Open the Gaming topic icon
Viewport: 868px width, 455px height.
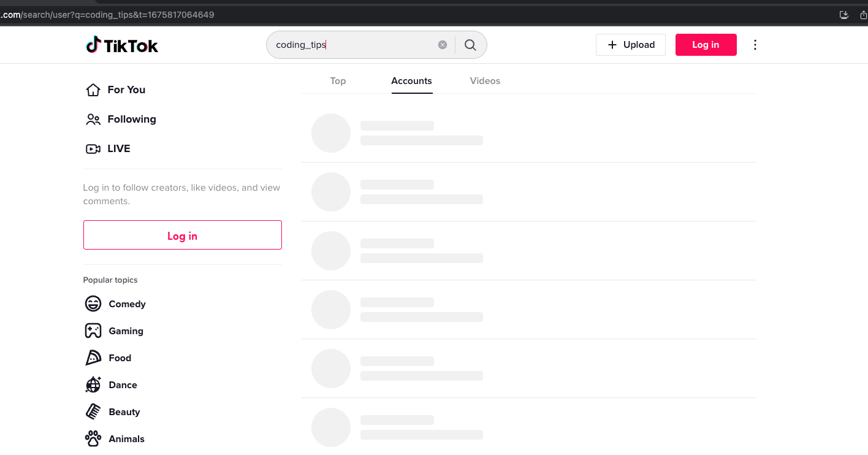pyautogui.click(x=93, y=331)
